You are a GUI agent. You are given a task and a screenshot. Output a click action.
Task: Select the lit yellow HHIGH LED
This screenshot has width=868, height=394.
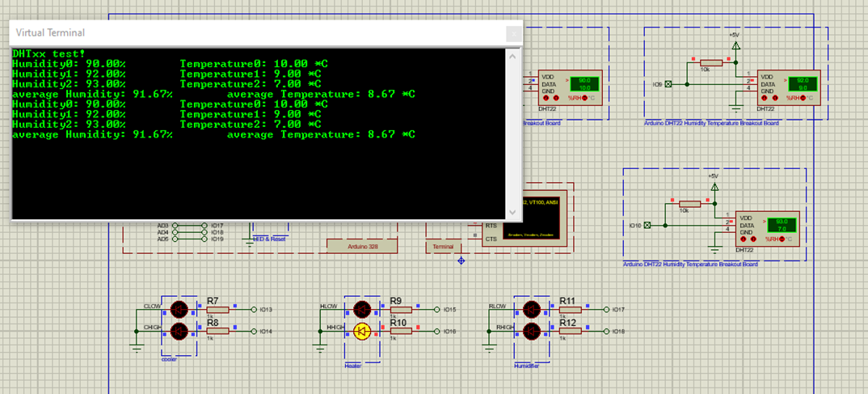pos(362,332)
